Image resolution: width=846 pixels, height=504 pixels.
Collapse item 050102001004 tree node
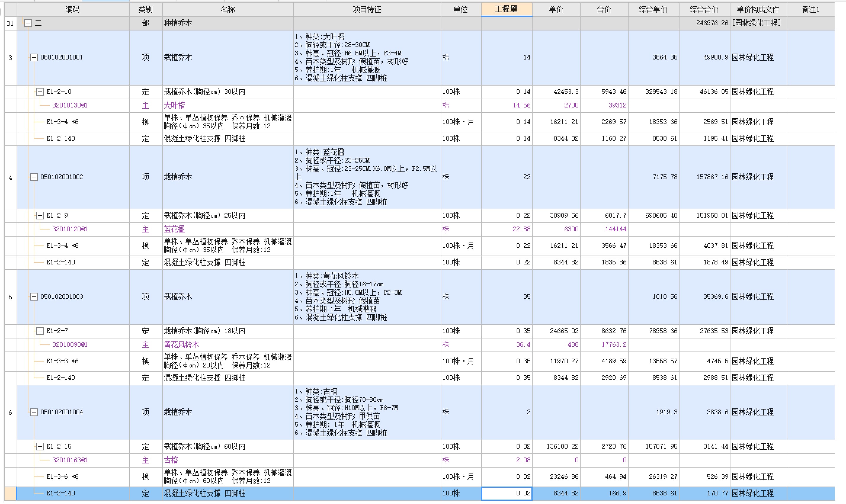[34, 412]
